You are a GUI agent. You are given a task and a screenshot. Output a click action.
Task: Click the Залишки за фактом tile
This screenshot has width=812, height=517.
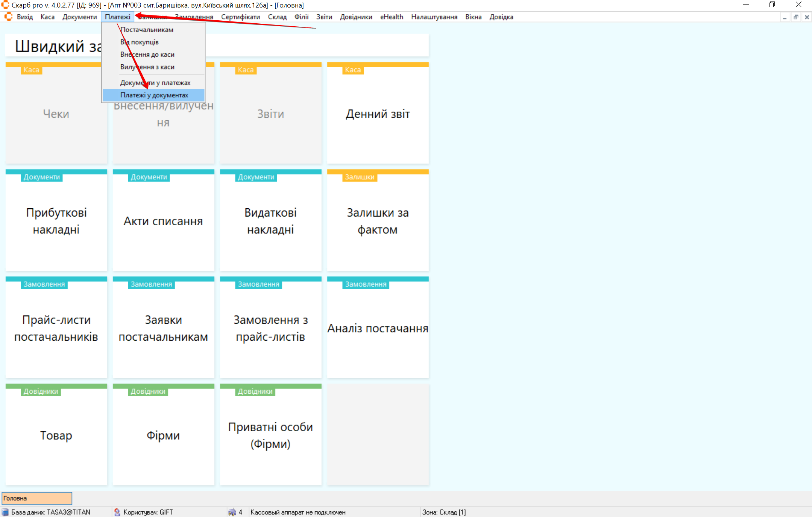[378, 221]
